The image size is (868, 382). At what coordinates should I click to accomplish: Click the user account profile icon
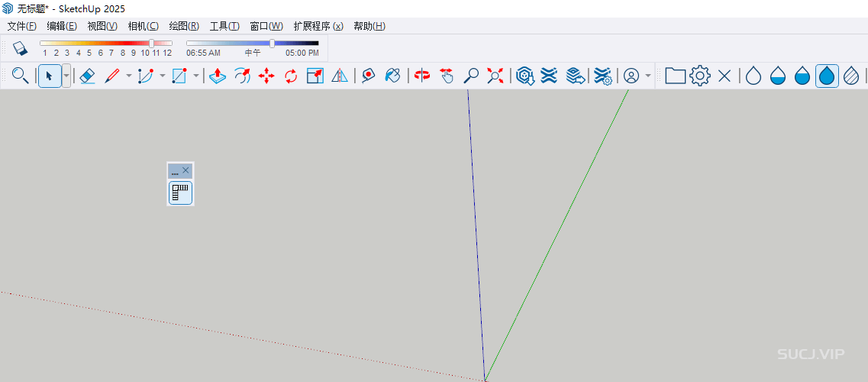pyautogui.click(x=631, y=76)
